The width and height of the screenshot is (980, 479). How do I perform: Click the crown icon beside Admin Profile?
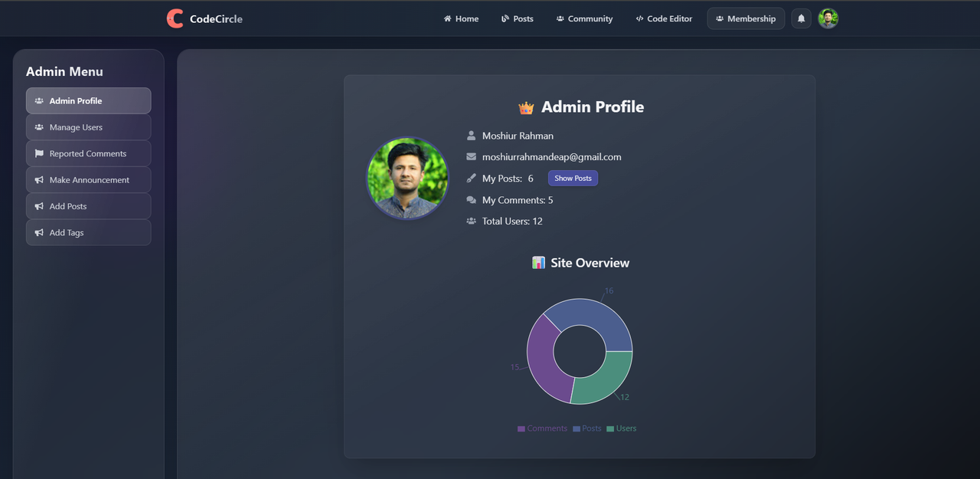pos(526,108)
